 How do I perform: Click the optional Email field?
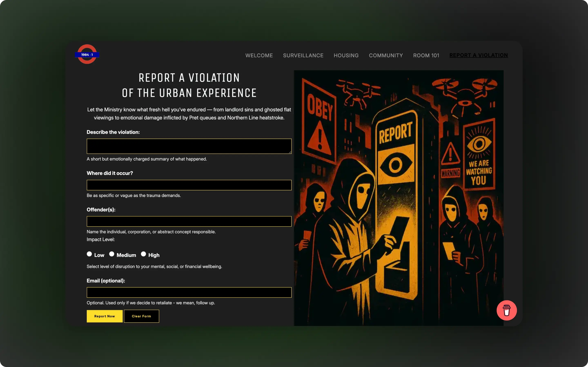[189, 292]
